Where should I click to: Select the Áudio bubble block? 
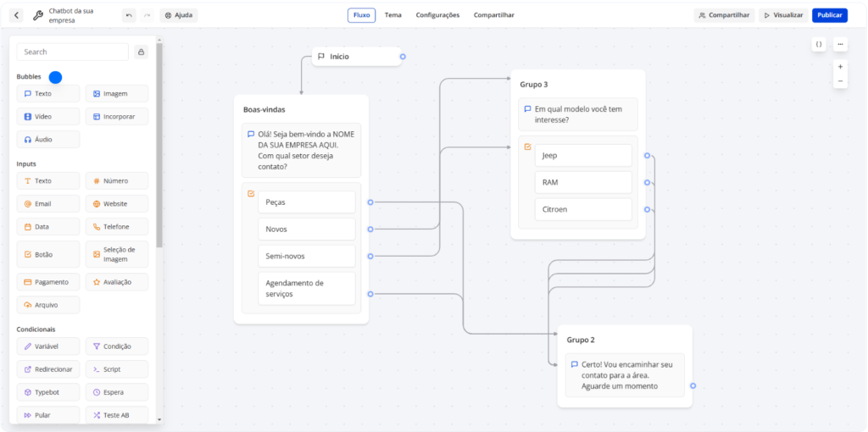pos(48,140)
